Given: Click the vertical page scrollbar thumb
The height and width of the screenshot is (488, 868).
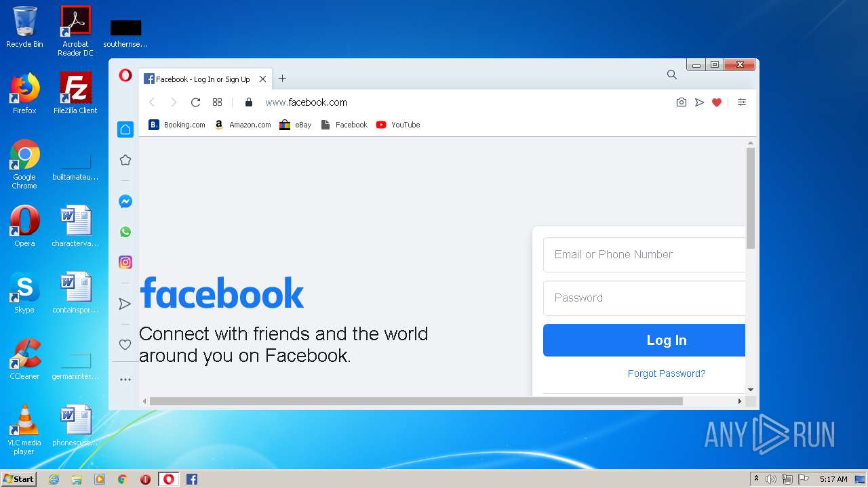Looking at the screenshot, I should (751, 198).
